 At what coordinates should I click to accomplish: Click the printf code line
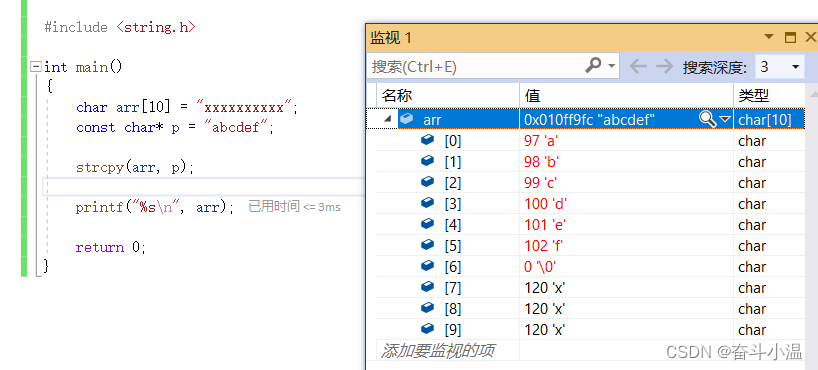click(x=155, y=207)
